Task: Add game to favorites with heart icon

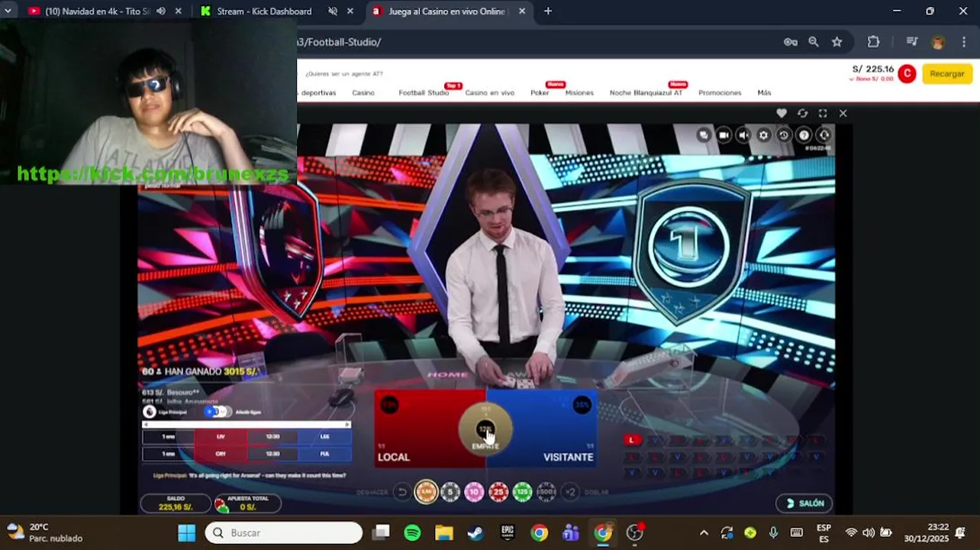Action: pos(782,113)
